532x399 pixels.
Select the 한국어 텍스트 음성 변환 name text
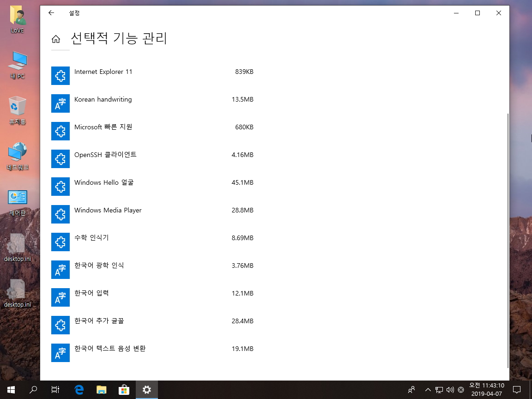[x=110, y=349]
